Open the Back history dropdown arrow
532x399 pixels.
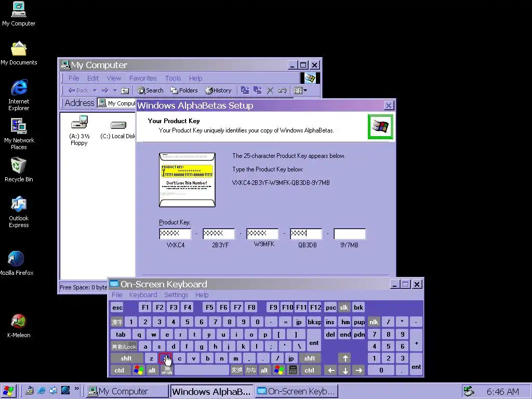(95, 90)
